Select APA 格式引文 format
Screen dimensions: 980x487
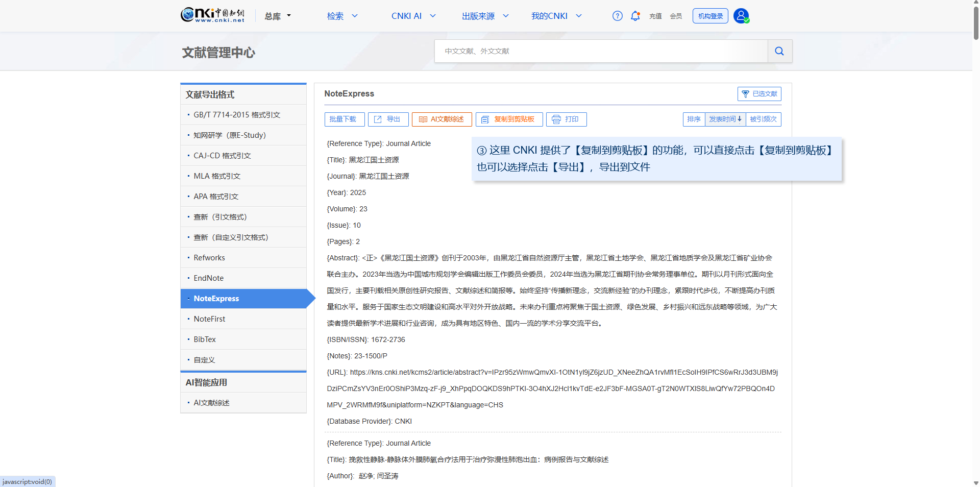243,197
